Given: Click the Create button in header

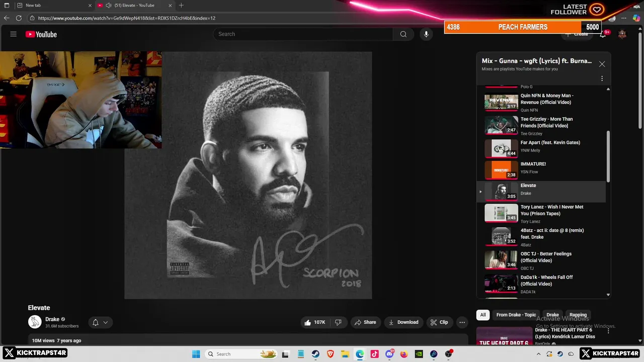Looking at the screenshot, I should (577, 34).
